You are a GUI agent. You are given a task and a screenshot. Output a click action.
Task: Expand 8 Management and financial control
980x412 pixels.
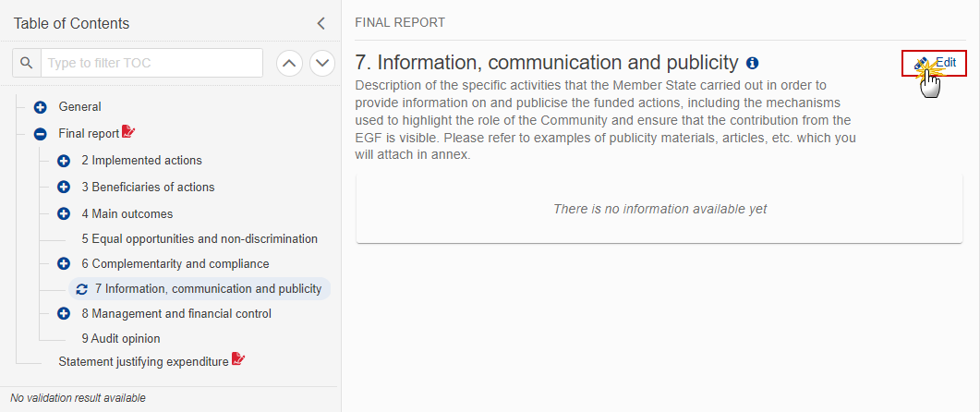pos(64,314)
